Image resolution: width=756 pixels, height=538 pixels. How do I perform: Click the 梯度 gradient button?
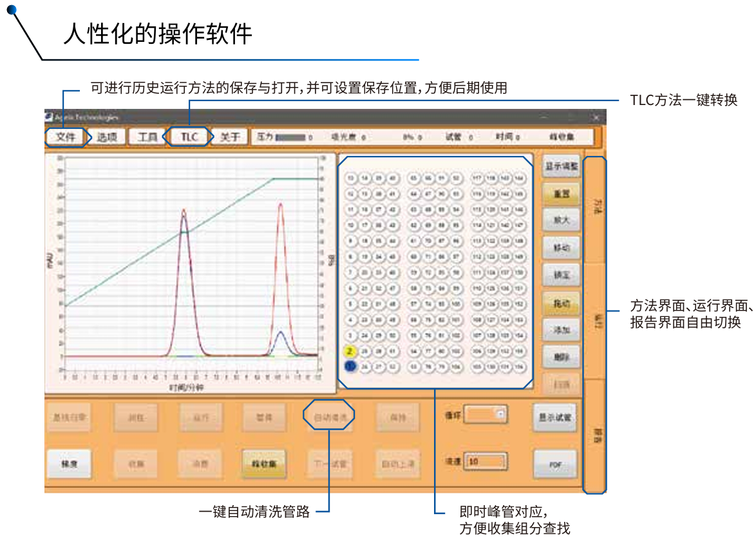point(68,464)
